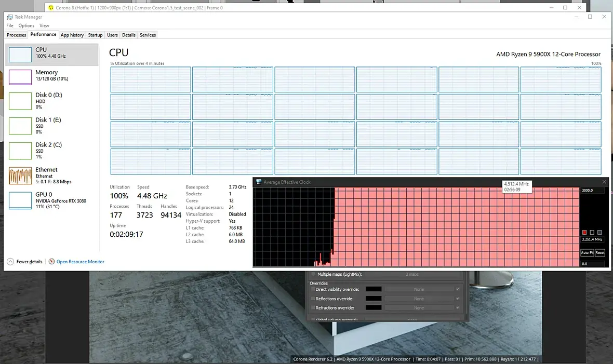Click Average Effective Clock window icon

(258, 182)
